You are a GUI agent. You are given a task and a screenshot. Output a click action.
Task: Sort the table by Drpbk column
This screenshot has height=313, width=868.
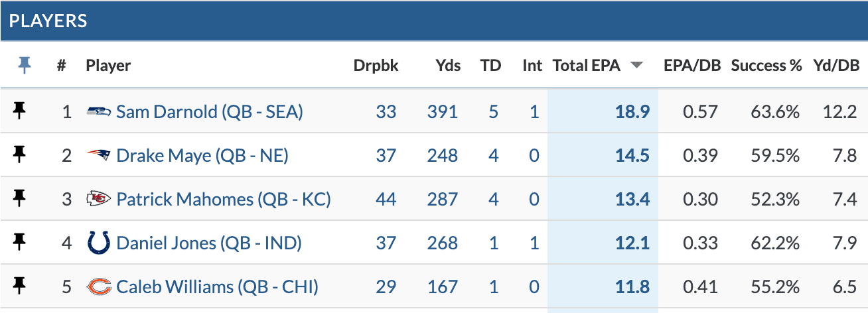coord(376,65)
